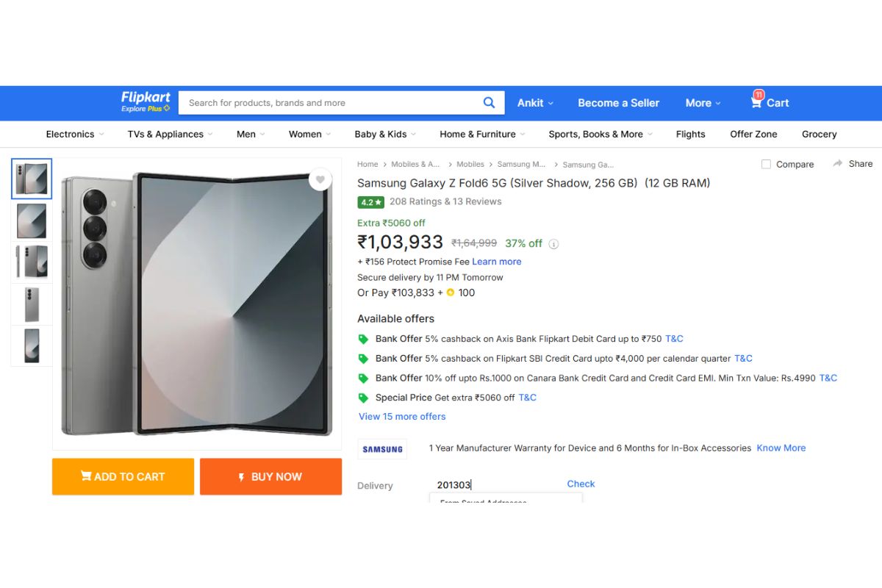
Task: Open the Cart from the header
Action: coord(769,102)
